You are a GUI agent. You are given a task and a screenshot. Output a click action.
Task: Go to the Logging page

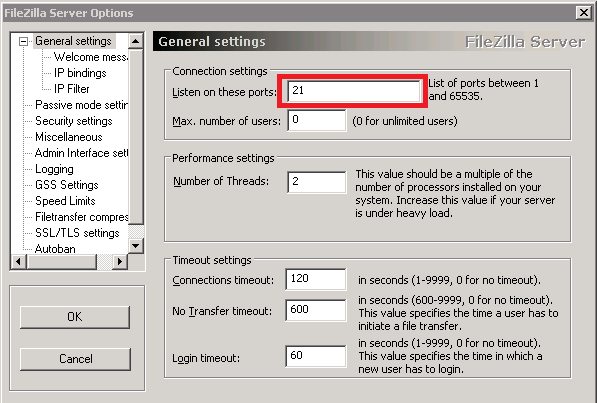coord(54,169)
